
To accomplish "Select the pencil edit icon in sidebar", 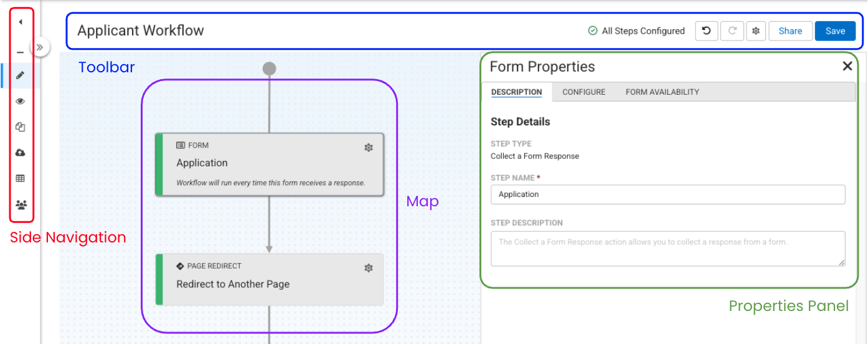I will [x=21, y=75].
